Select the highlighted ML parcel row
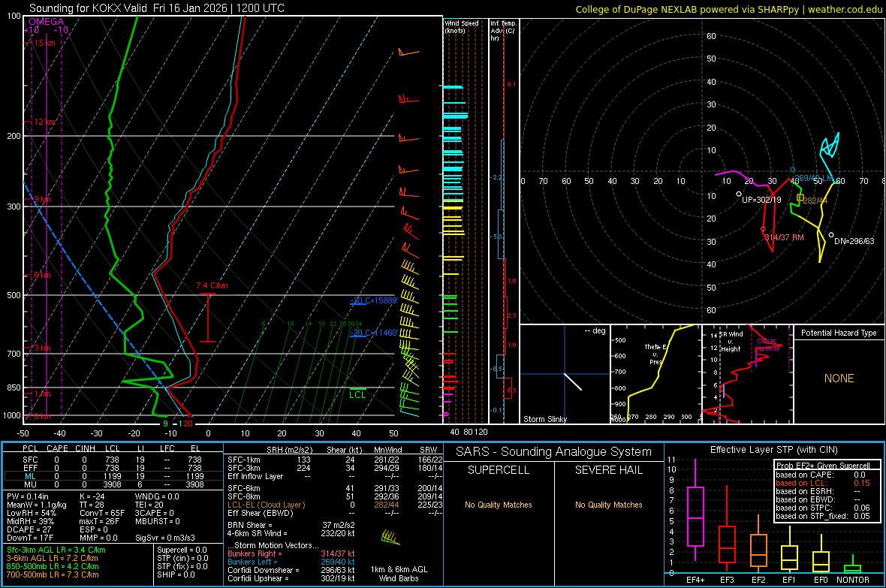 pyautogui.click(x=113, y=476)
